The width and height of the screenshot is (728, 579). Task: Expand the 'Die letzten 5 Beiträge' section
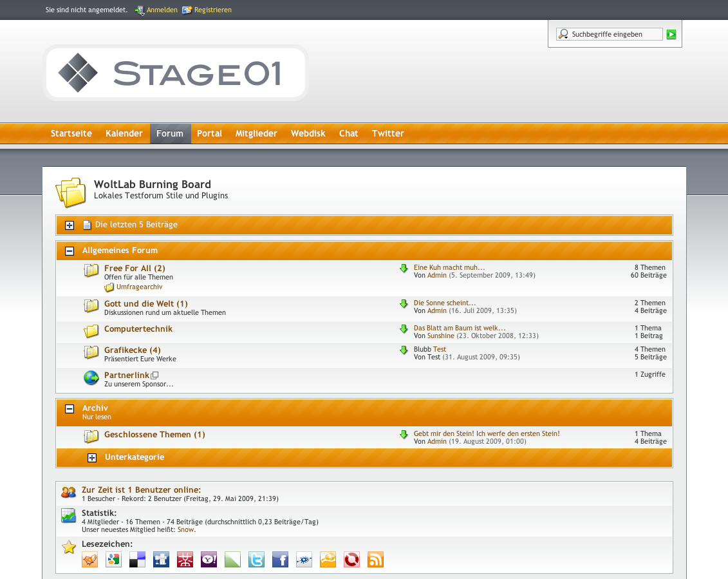[70, 225]
